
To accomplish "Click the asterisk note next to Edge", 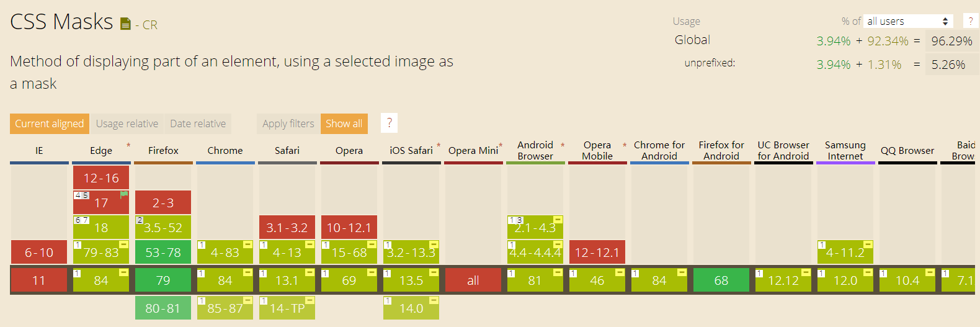I will tap(128, 146).
